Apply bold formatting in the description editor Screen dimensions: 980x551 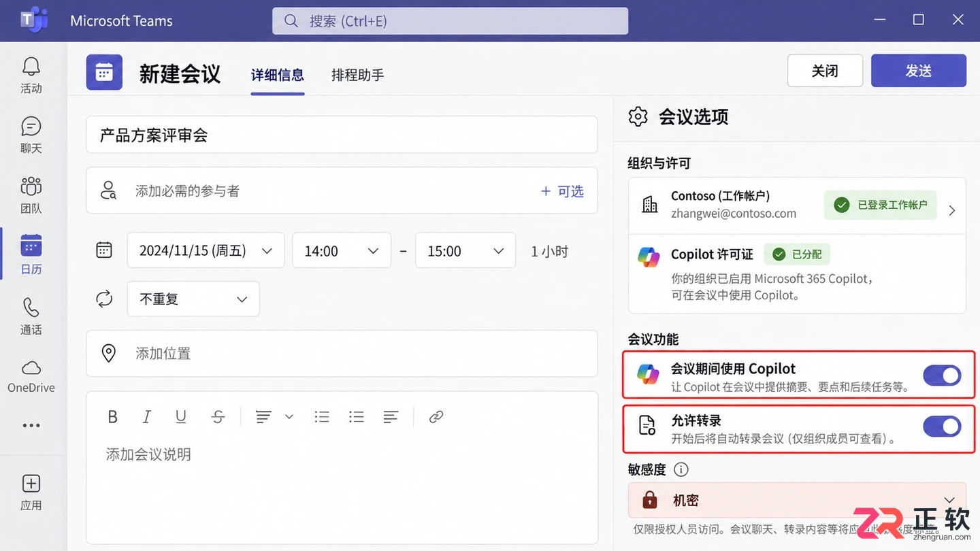point(113,417)
